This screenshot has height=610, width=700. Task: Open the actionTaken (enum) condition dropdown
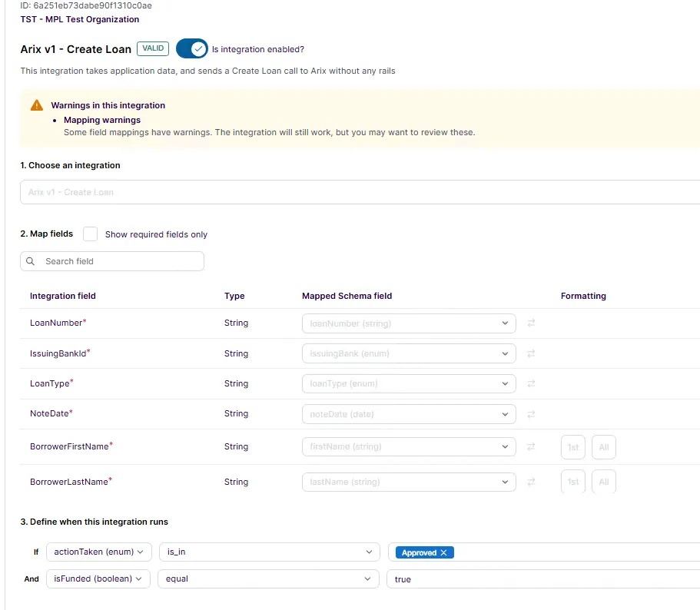[x=99, y=552]
